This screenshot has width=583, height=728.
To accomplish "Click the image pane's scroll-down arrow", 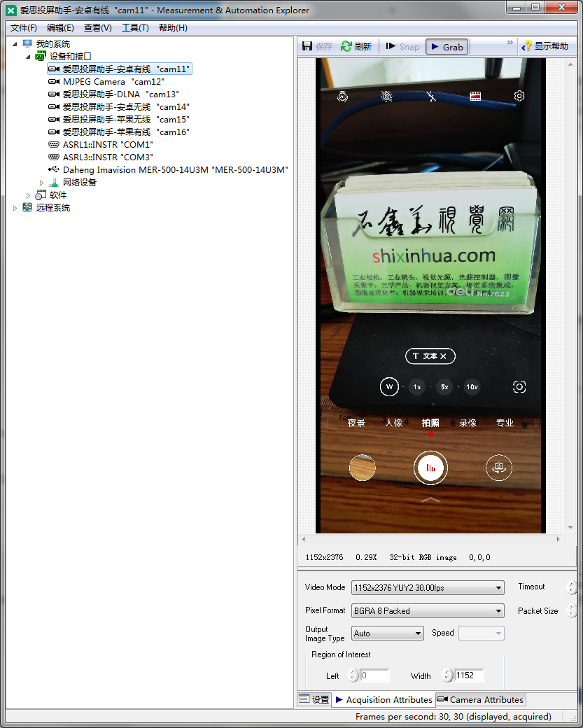I will tap(570, 528).
